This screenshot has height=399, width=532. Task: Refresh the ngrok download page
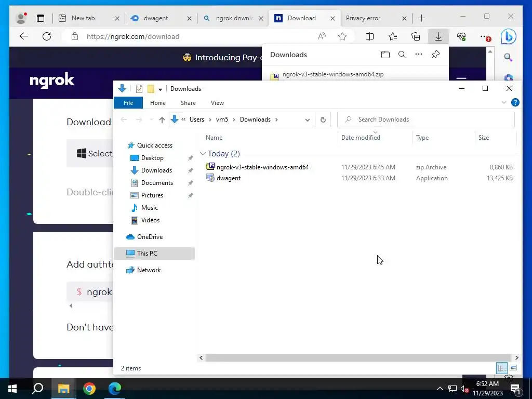(x=47, y=37)
